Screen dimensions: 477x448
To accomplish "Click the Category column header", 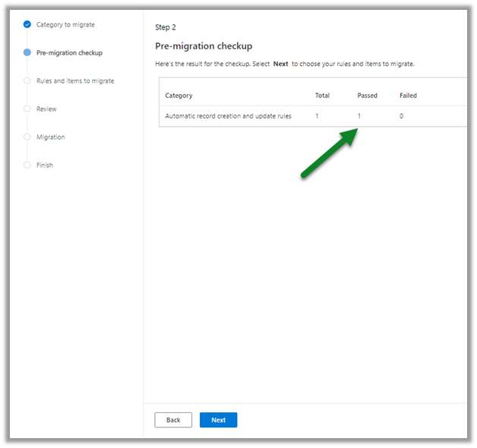I will 178,96.
